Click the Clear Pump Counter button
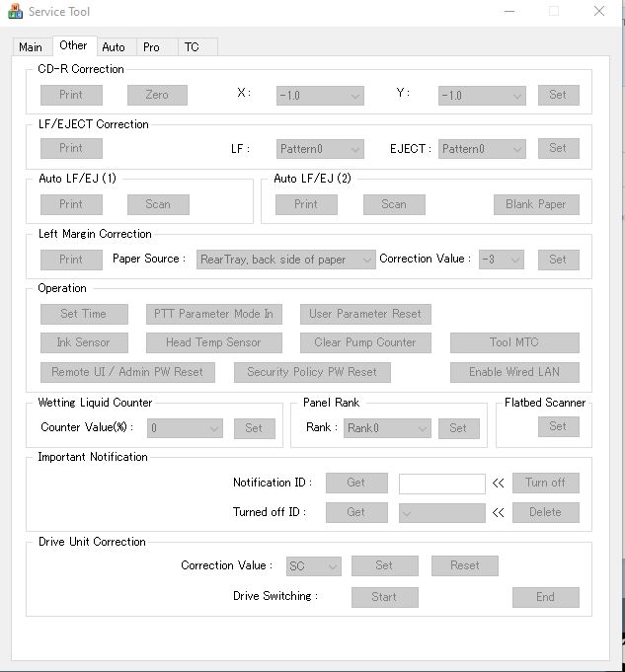Screen dimensions: 625x672 (365, 342)
